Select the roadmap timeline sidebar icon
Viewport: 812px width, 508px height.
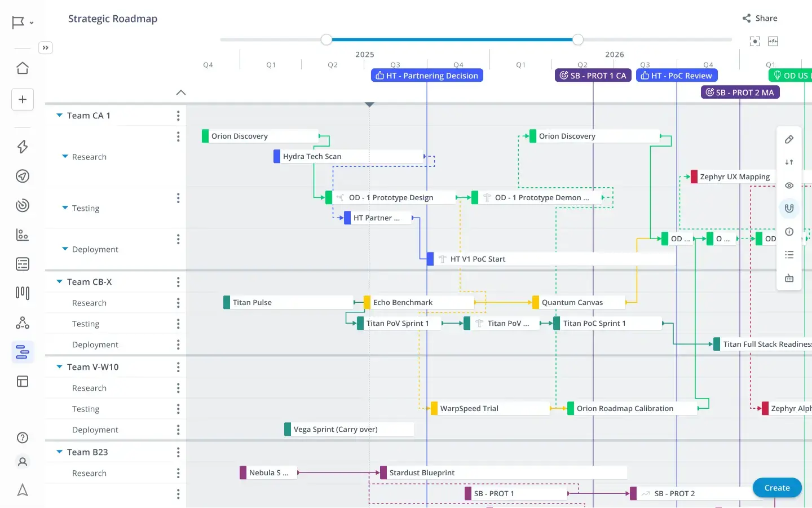click(23, 352)
